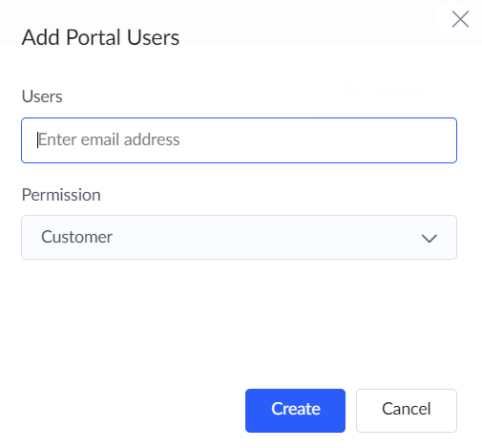This screenshot has width=482, height=448.
Task: Open the Permission dropdown
Action: coord(239,237)
